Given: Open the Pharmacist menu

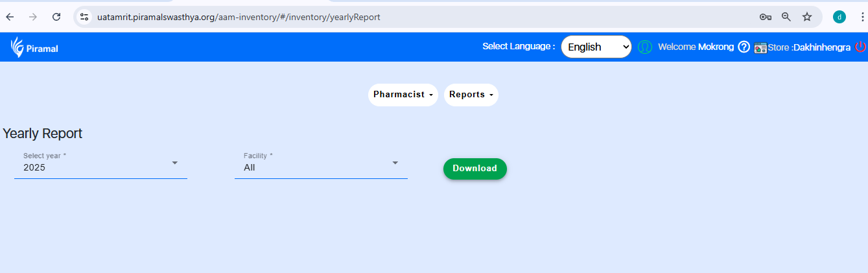Looking at the screenshot, I should [403, 95].
